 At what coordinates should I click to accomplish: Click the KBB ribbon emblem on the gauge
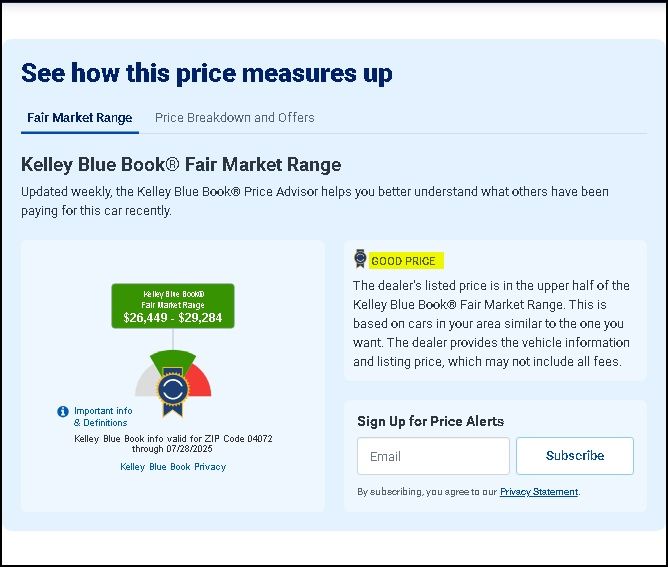pyautogui.click(x=173, y=390)
